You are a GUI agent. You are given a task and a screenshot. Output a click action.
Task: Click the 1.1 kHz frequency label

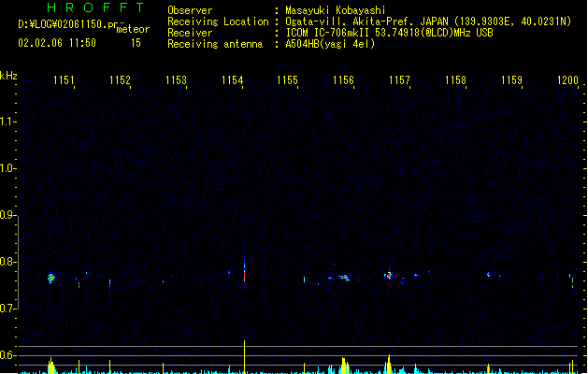pos(7,122)
